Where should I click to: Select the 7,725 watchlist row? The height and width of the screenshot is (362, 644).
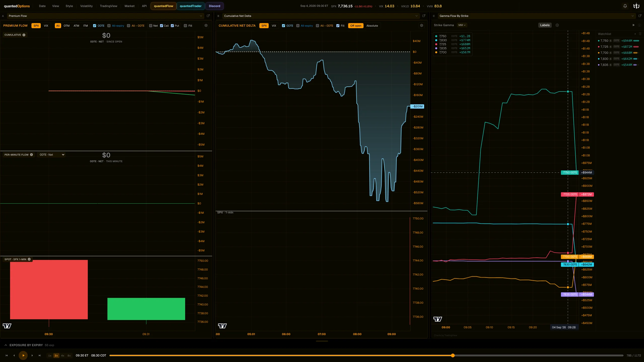click(x=619, y=47)
